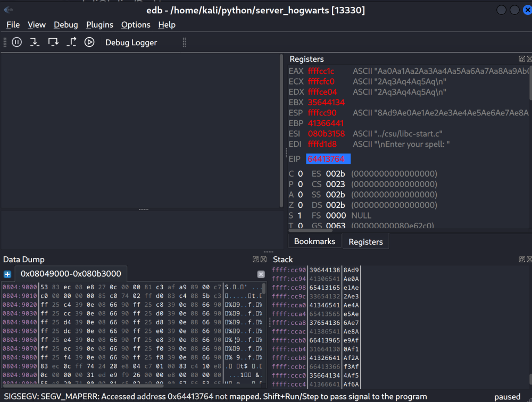
Task: Click the Step Into toolbar icon
Action: point(35,42)
